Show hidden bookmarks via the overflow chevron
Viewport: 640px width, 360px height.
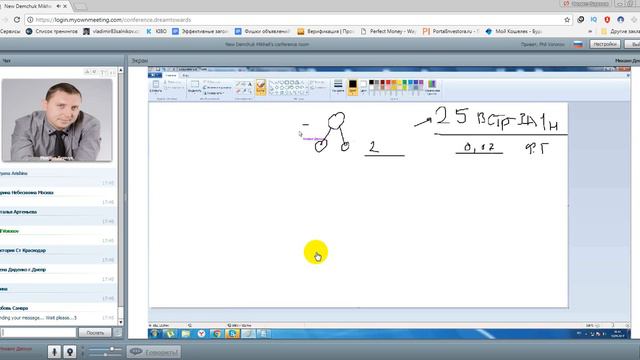tap(590, 31)
